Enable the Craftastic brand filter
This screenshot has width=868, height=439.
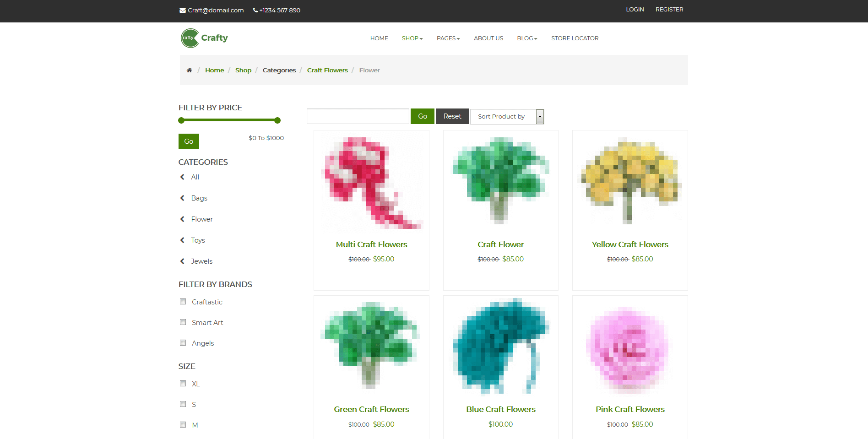click(x=183, y=301)
